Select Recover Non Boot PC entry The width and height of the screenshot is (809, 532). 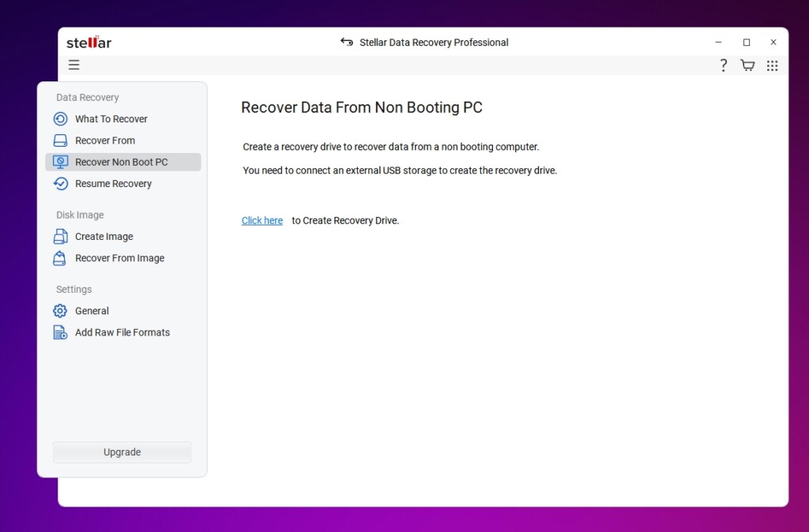[122, 162]
